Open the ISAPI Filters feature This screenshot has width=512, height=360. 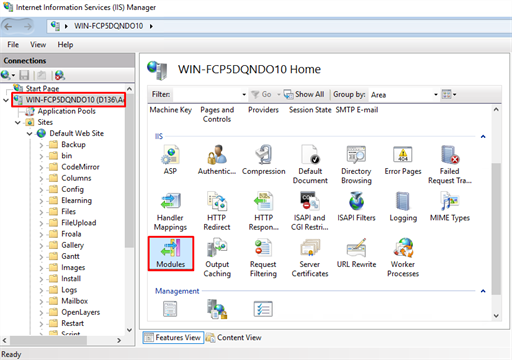pos(356,206)
